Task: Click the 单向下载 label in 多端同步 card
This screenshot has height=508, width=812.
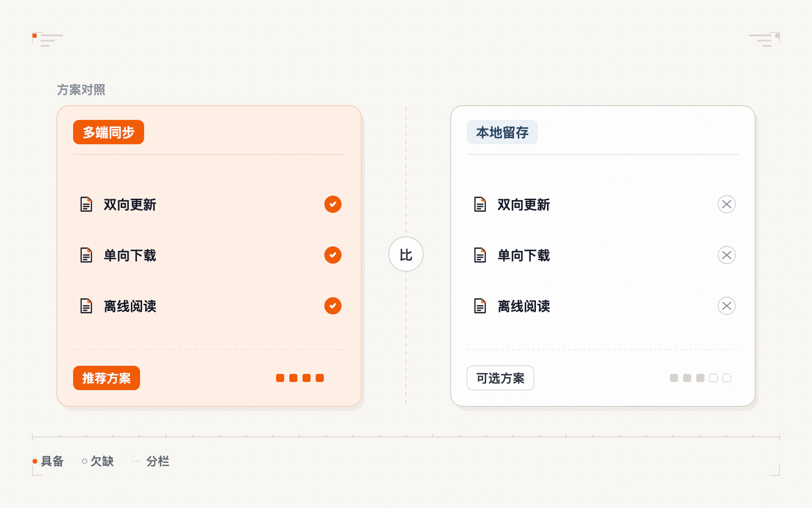Action: point(130,255)
